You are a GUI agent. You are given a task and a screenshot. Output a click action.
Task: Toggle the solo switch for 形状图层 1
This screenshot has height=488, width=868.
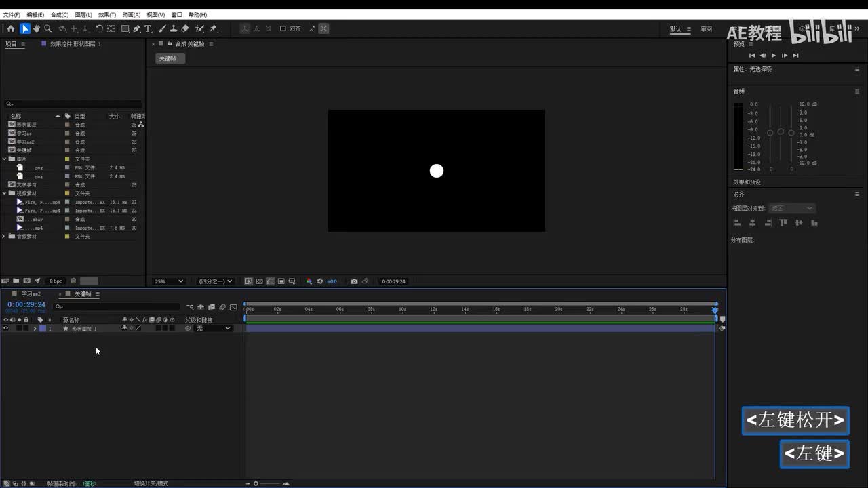pos(19,328)
